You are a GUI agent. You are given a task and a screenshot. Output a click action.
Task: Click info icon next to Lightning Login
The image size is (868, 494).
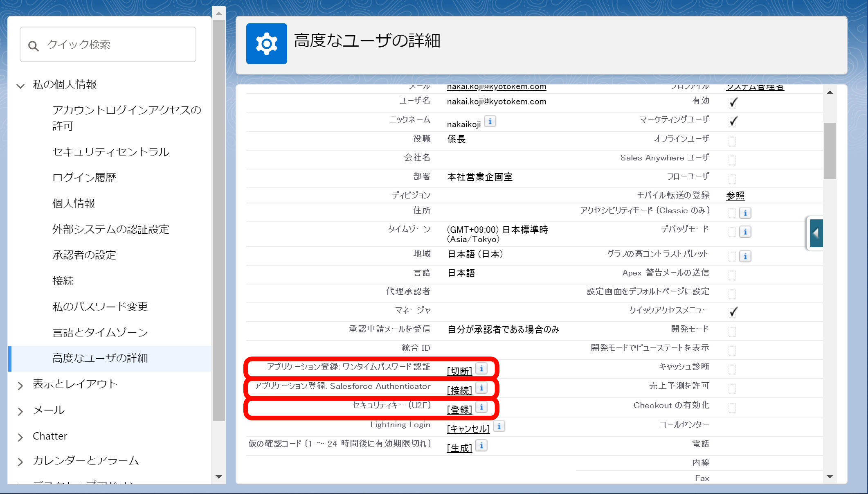point(499,426)
